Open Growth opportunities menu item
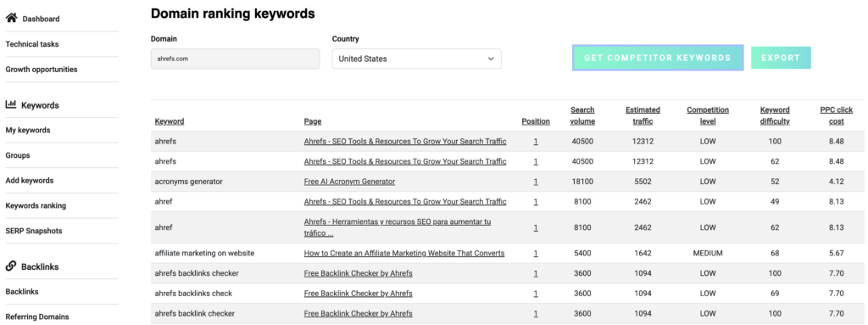The width and height of the screenshot is (868, 325). (x=42, y=70)
